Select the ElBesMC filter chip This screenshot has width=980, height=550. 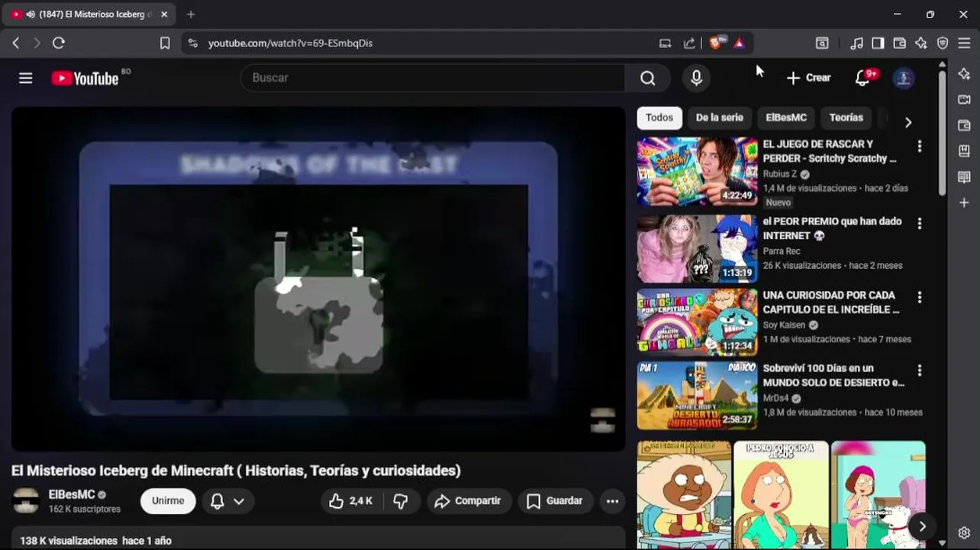(786, 118)
